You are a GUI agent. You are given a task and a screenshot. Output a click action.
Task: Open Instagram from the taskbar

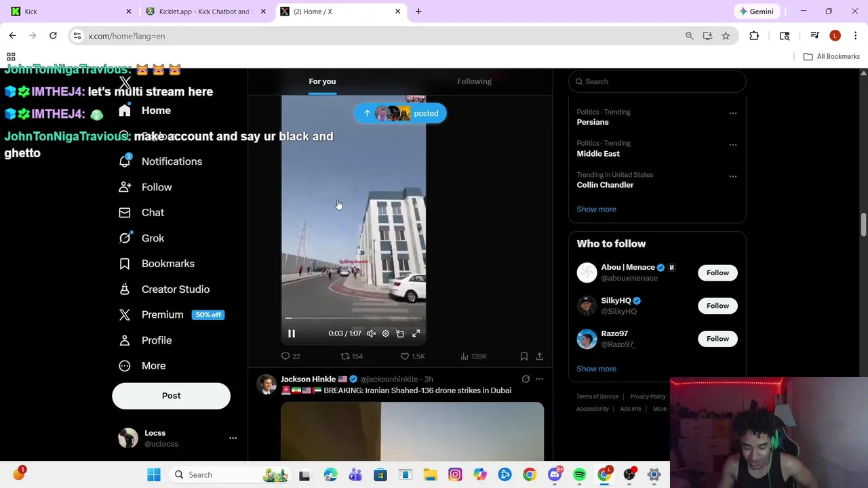455,475
